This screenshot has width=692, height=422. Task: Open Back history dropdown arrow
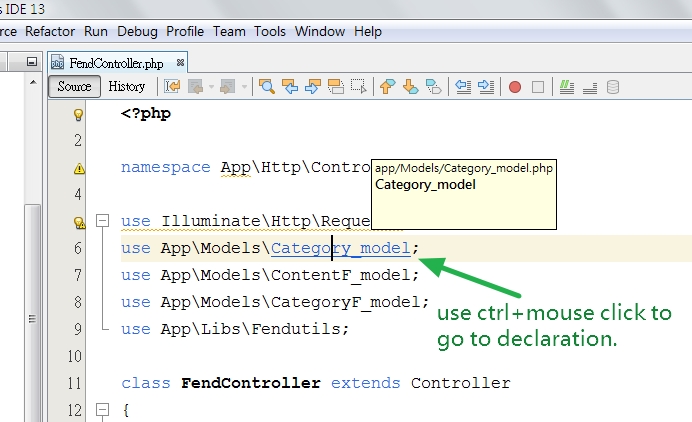(211, 87)
